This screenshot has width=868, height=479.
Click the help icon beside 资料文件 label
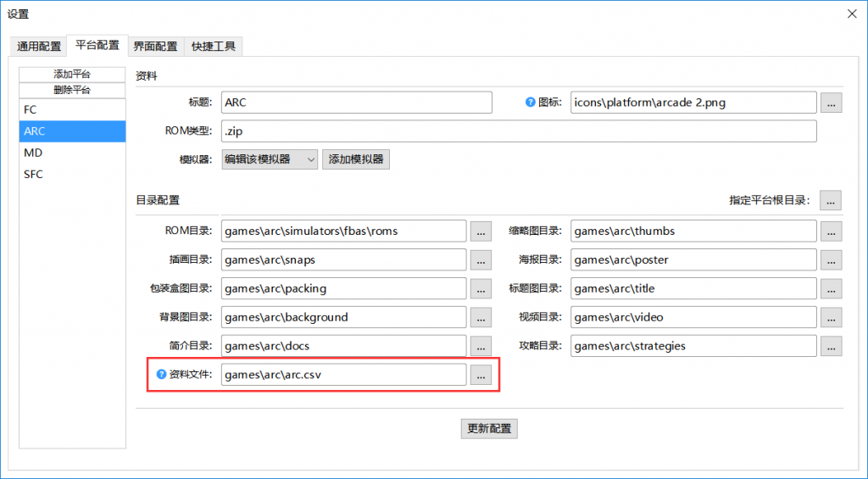click(162, 375)
